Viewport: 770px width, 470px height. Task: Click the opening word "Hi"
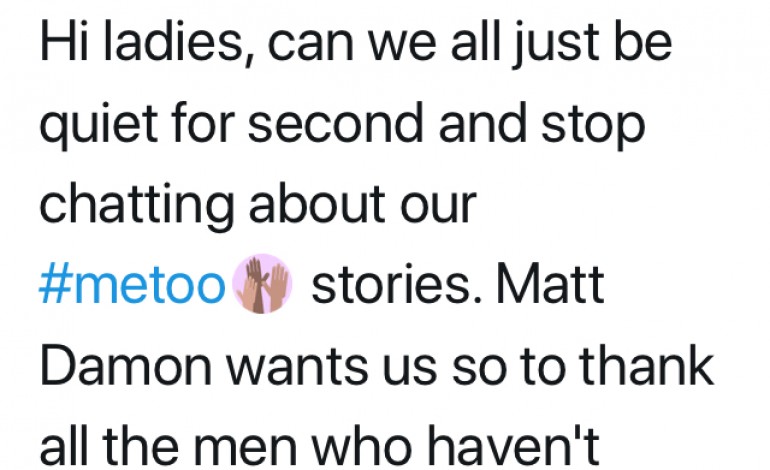(x=64, y=42)
